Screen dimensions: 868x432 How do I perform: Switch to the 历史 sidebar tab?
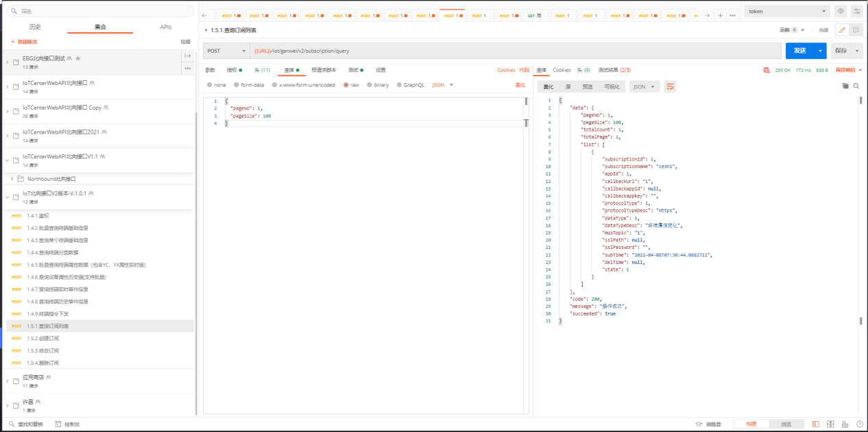35,27
